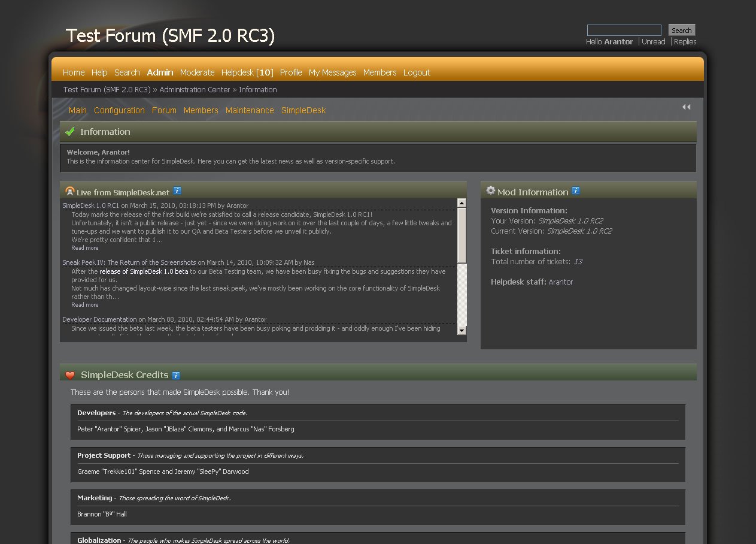Image resolution: width=756 pixels, height=544 pixels.
Task: Open My Messages in main menu
Action: click(332, 72)
